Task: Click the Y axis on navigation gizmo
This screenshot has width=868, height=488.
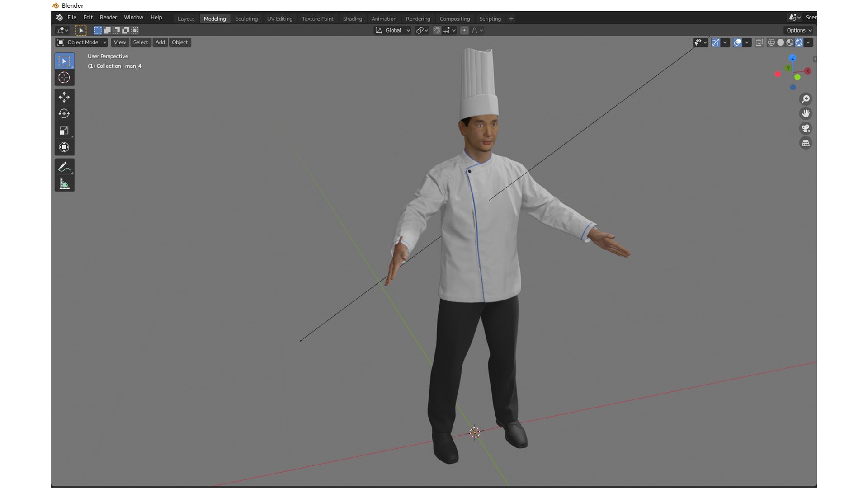Action: [x=788, y=68]
